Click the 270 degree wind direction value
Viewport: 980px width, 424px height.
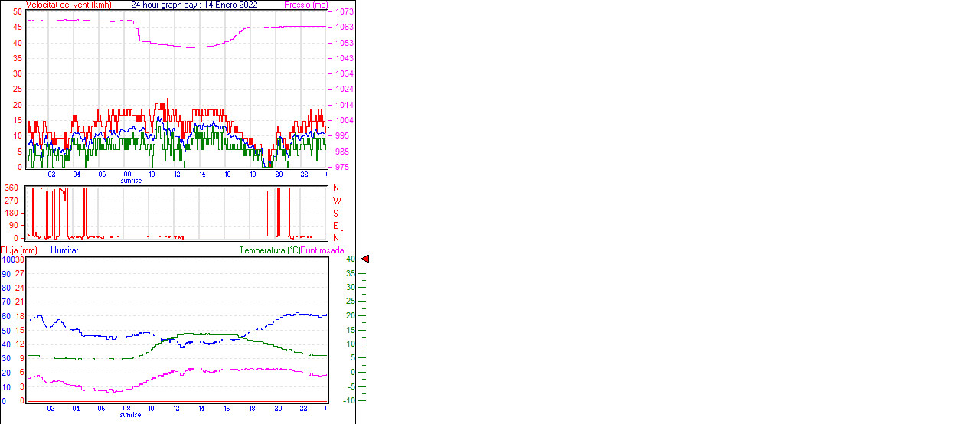pyautogui.click(x=11, y=201)
